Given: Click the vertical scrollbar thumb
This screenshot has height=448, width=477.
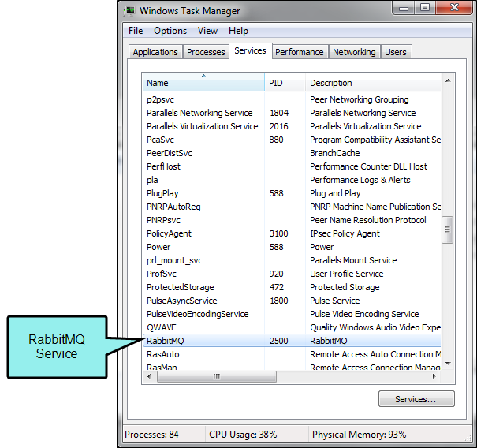Looking at the screenshot, I should pyautogui.click(x=448, y=230).
